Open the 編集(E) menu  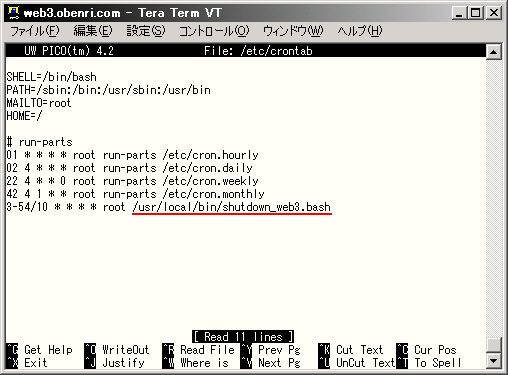click(x=93, y=31)
